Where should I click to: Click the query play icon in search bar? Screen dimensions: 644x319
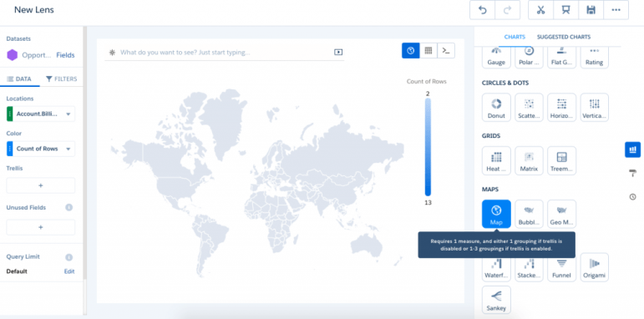(x=338, y=52)
